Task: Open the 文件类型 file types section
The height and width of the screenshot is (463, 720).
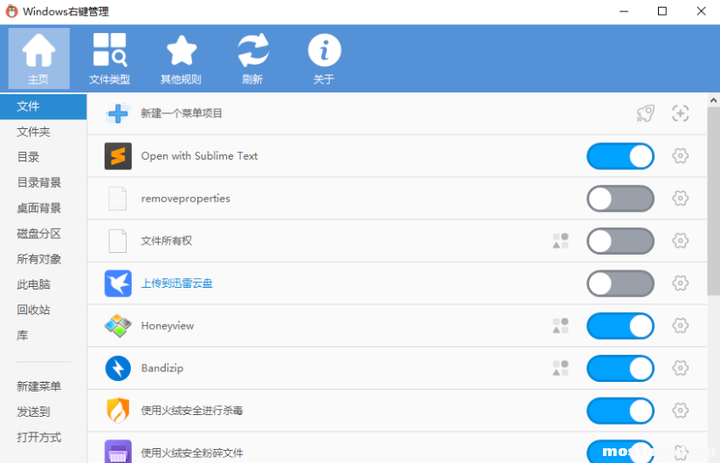Action: click(x=109, y=58)
